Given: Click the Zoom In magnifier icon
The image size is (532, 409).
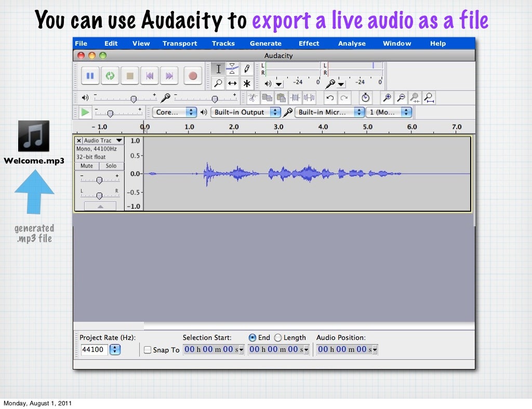Looking at the screenshot, I should [387, 98].
